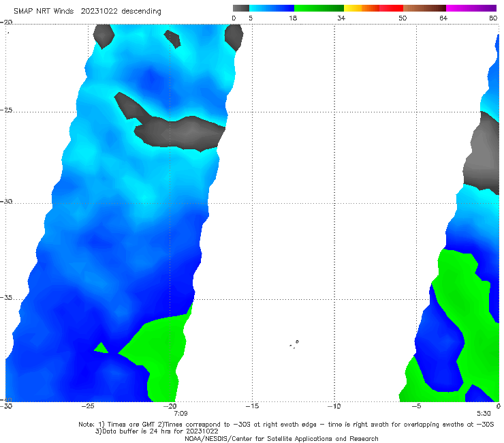Click the color bar label '5'

251,18
